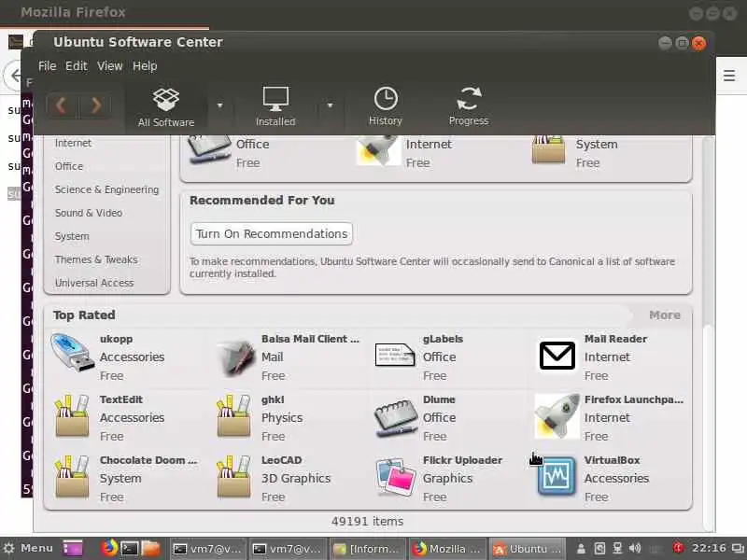Viewport: 747px width, 560px height.
Task: Launch terminal from the taskbar launcher
Action: tap(129, 549)
